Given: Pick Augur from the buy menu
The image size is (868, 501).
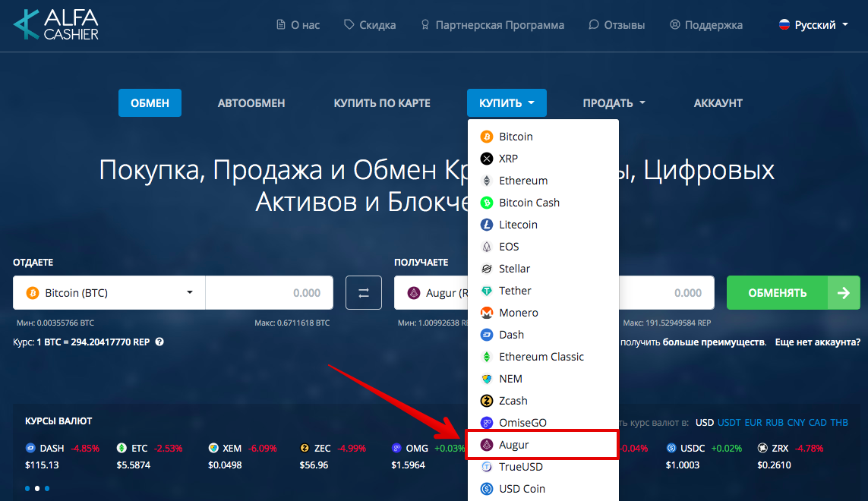Looking at the screenshot, I should [543, 445].
